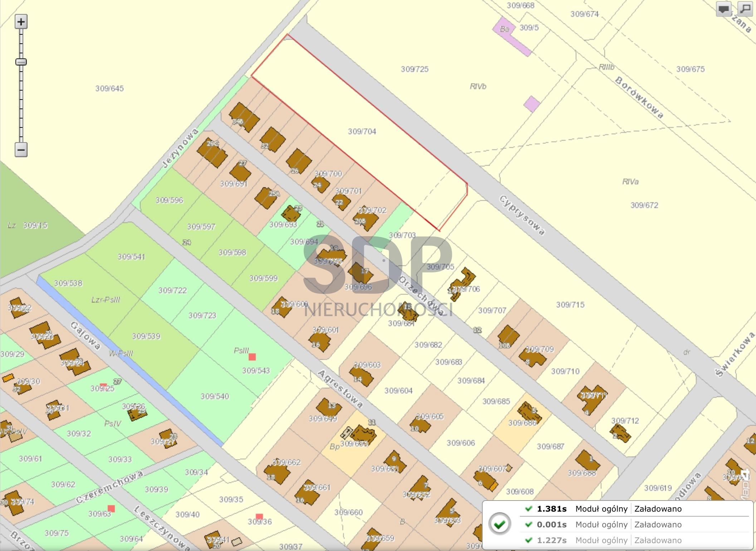Click the check icon beside 0.001s

[528, 525]
